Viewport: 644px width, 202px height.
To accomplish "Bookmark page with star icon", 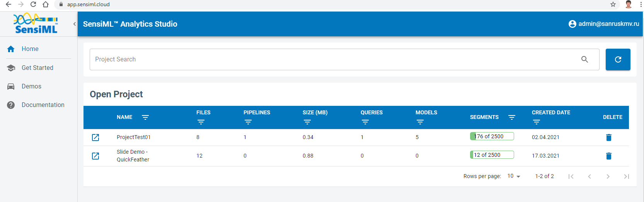I will tap(613, 4).
